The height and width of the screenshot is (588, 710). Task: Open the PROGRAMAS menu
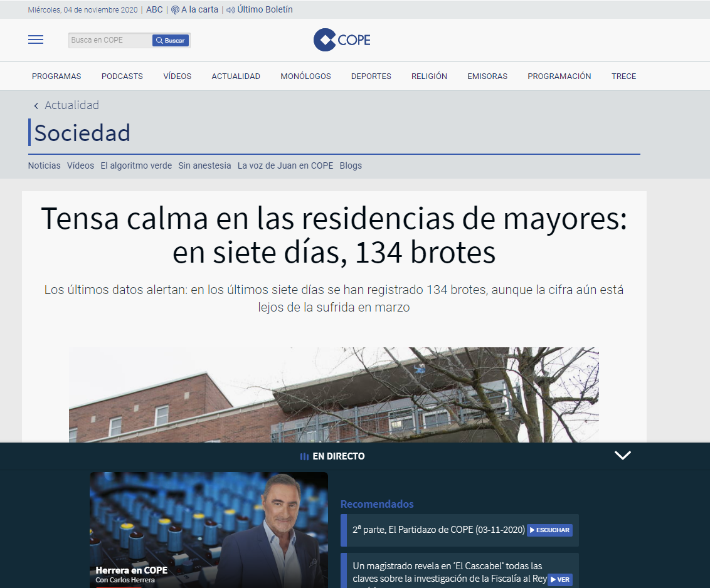point(56,76)
